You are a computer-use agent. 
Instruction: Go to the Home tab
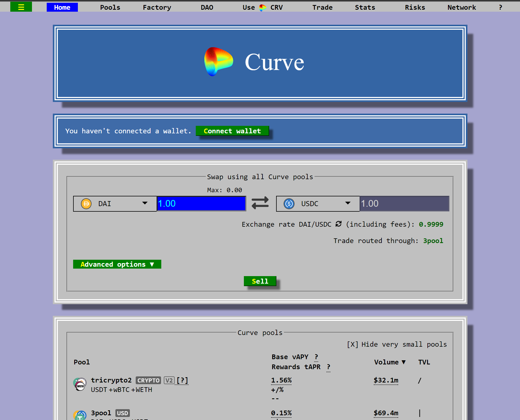pos(62,7)
